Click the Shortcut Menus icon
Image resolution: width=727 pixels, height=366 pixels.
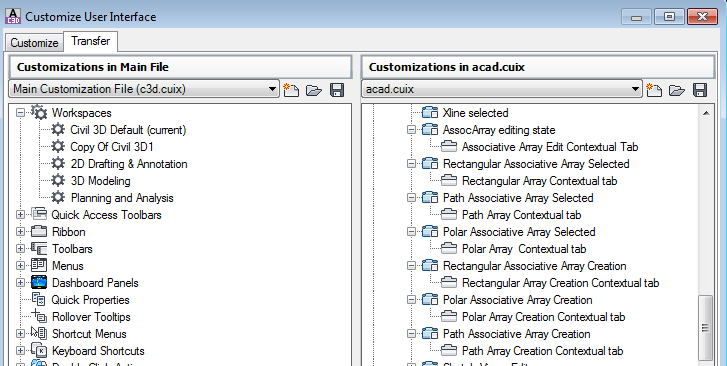[x=39, y=333]
